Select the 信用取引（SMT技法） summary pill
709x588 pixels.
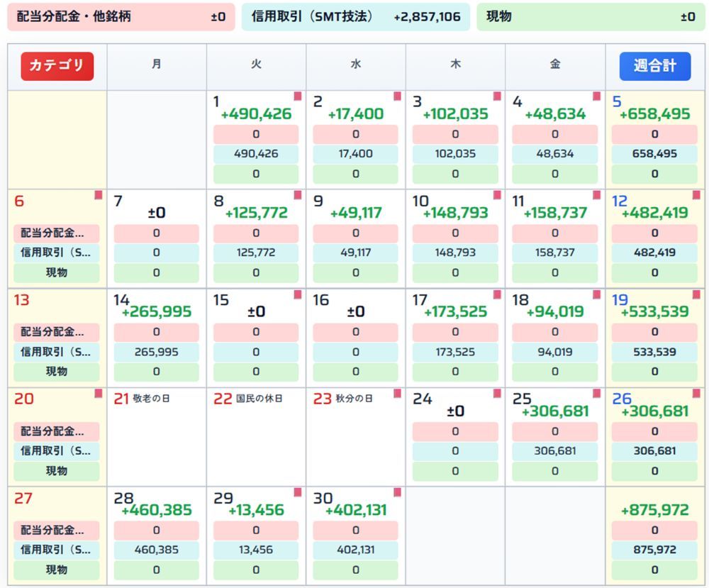(356, 17)
